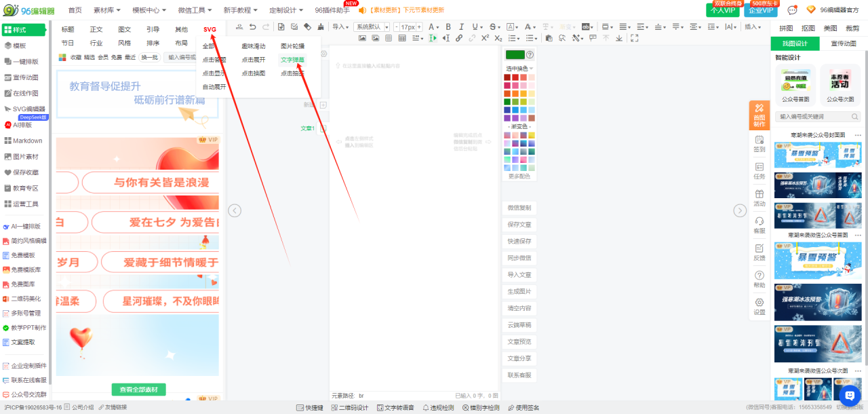Pick the red swatch in color palette
Image resolution: width=868 pixels, height=414 pixels.
click(515, 77)
